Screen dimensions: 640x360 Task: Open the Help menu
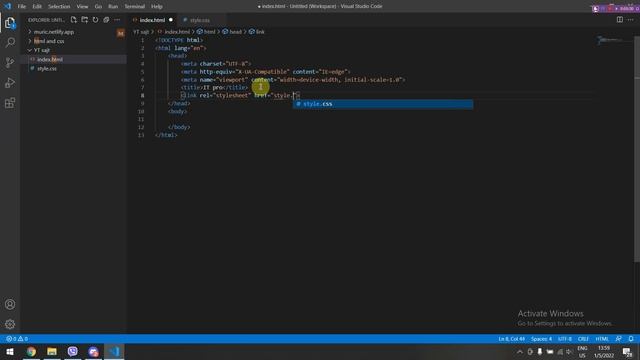pos(157,7)
